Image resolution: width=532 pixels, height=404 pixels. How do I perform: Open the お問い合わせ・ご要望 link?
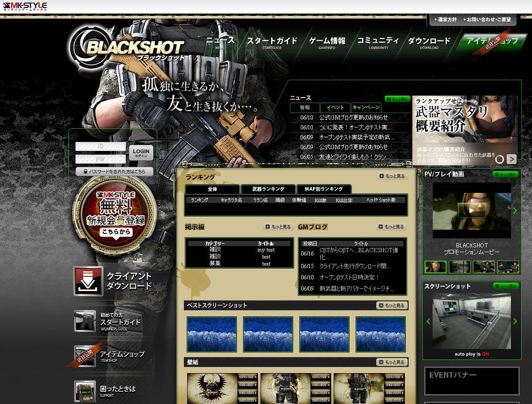487,20
